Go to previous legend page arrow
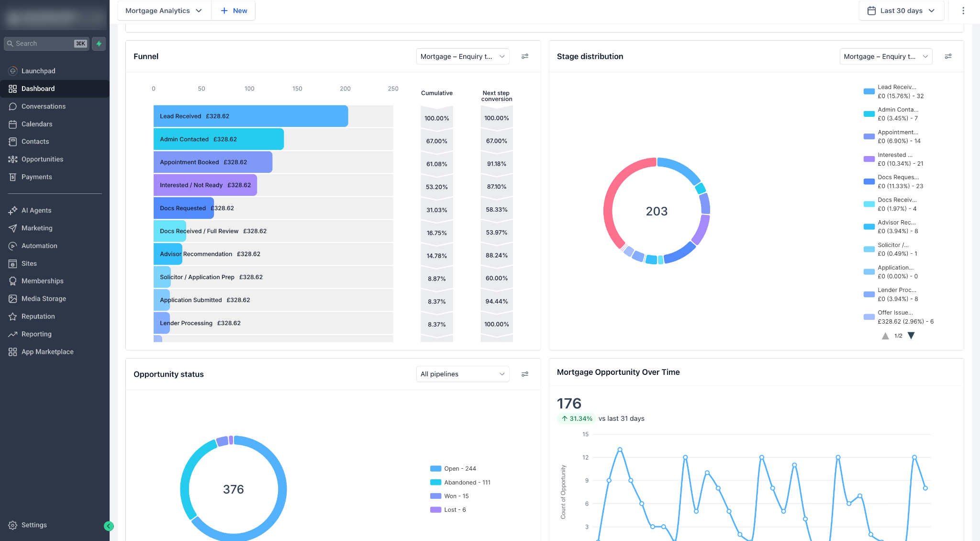The width and height of the screenshot is (980, 541). click(885, 336)
